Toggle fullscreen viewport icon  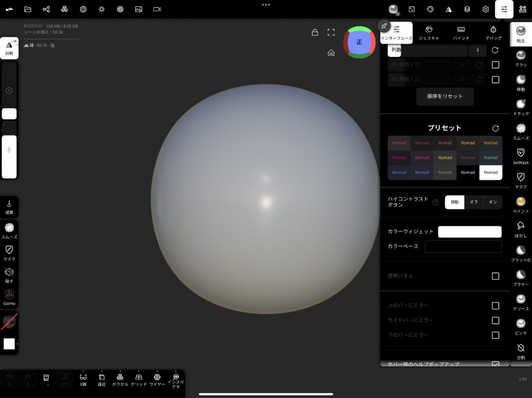click(331, 32)
